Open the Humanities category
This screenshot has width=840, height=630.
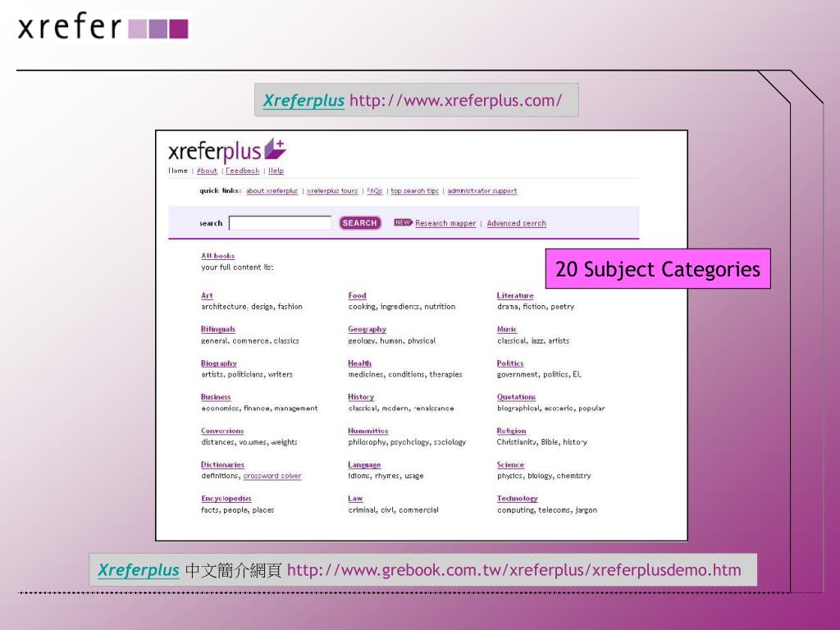coord(368,431)
